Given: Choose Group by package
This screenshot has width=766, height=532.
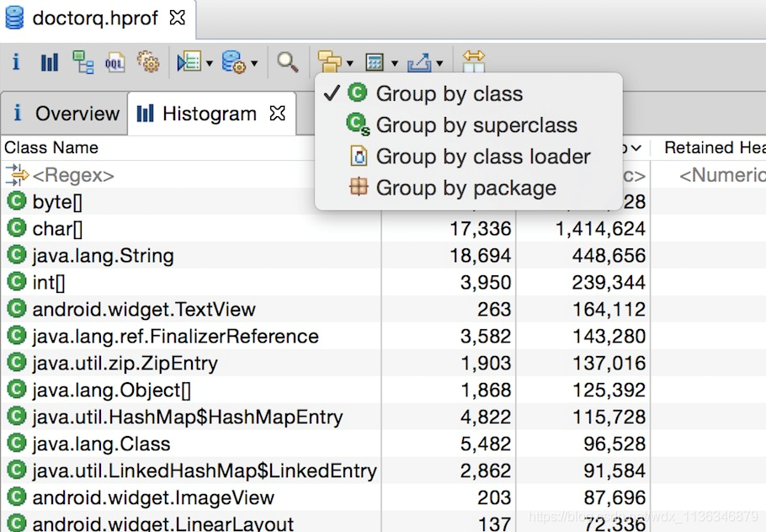Looking at the screenshot, I should coord(465,188).
